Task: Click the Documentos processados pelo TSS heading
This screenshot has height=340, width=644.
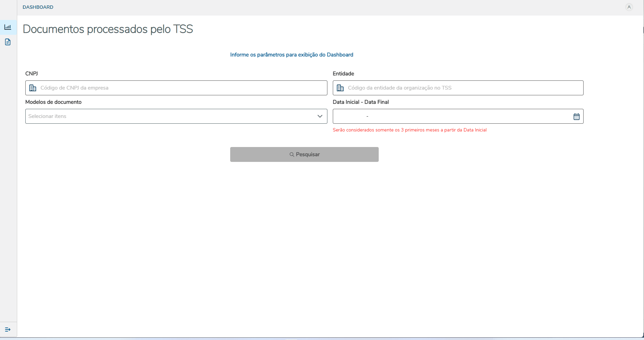Action: [x=108, y=29]
